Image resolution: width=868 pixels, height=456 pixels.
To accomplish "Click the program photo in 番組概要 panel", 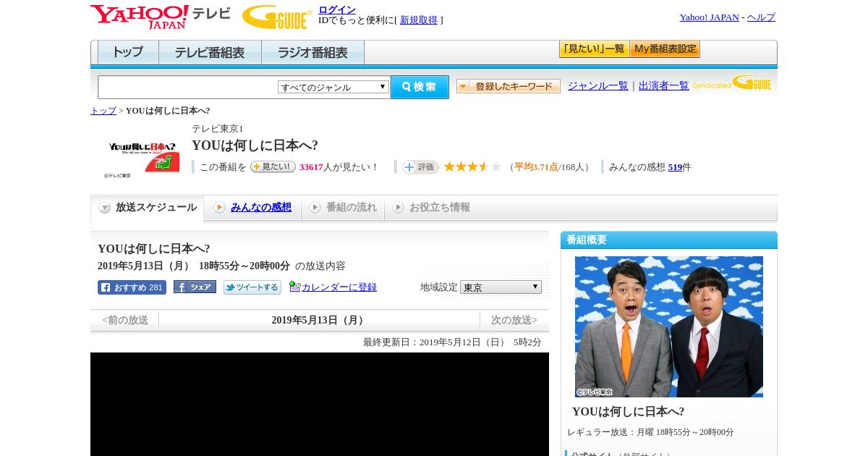I will click(669, 326).
